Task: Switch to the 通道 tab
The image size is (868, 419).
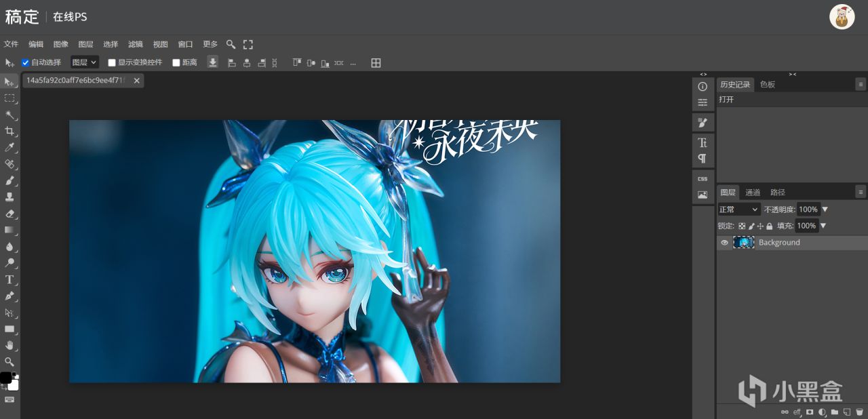Action: point(753,193)
